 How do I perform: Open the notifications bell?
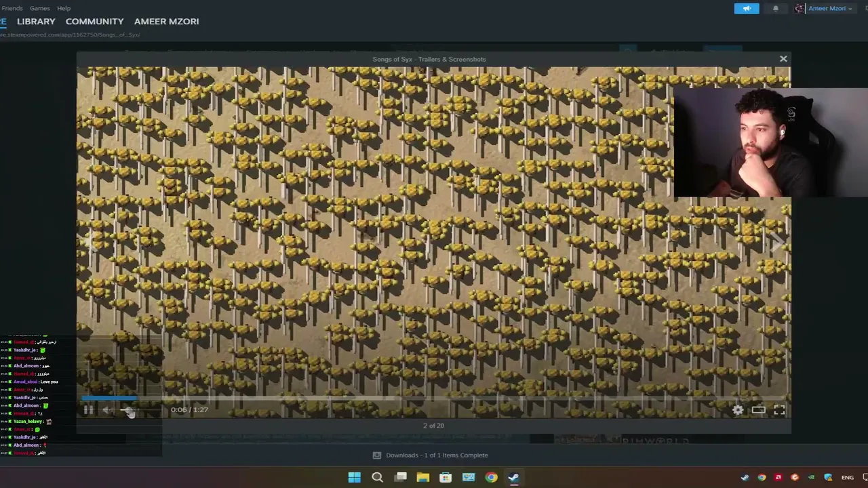click(x=776, y=8)
